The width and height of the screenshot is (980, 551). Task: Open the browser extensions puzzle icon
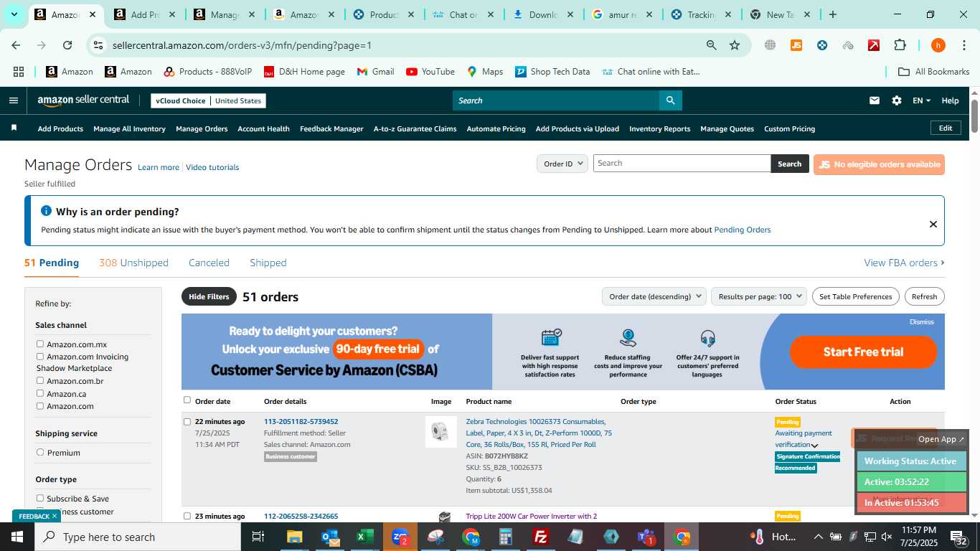point(900,45)
